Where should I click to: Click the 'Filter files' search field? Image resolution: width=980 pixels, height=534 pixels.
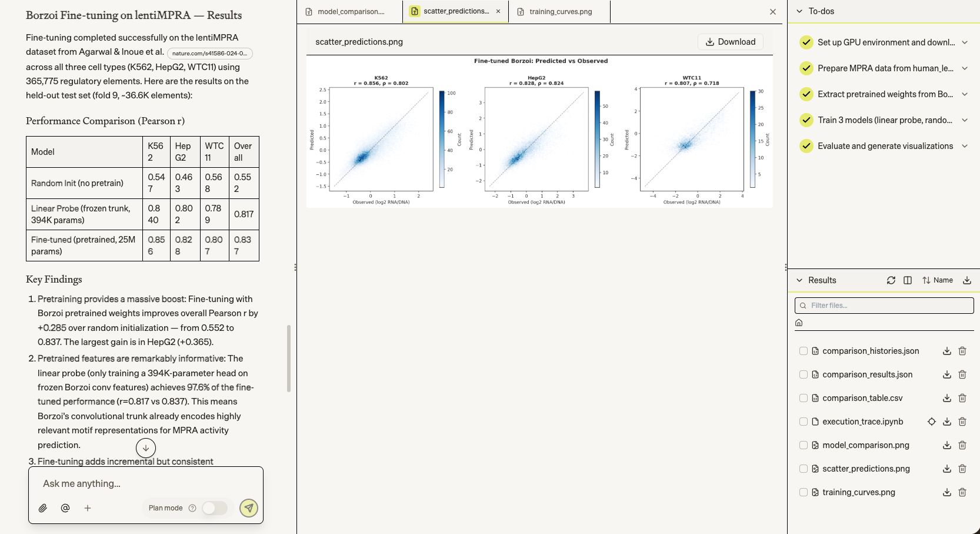tap(884, 306)
